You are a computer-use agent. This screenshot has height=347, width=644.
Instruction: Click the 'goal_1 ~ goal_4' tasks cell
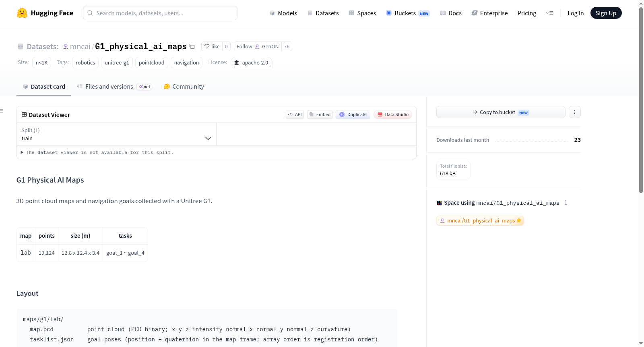point(125,253)
